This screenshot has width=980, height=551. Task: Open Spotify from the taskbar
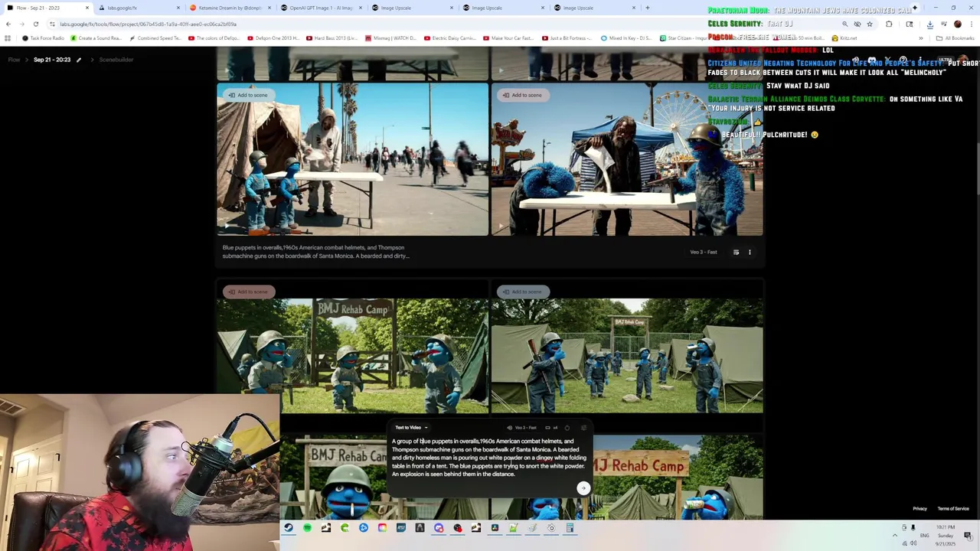point(307,528)
